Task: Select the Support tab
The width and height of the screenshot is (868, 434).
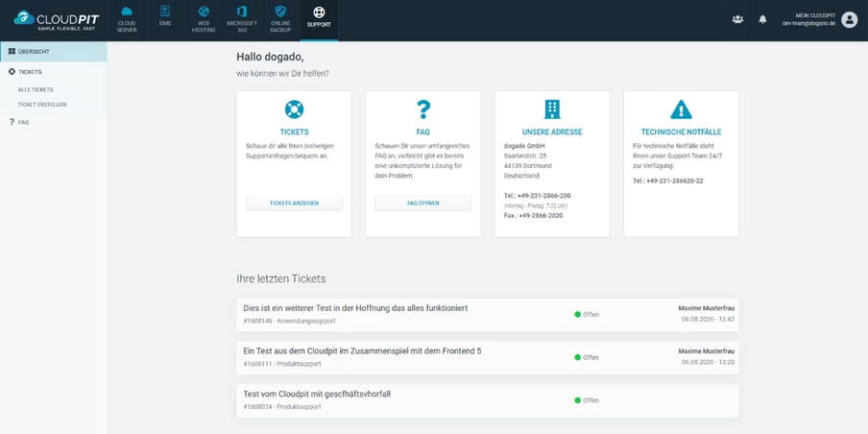Action: pyautogui.click(x=319, y=19)
